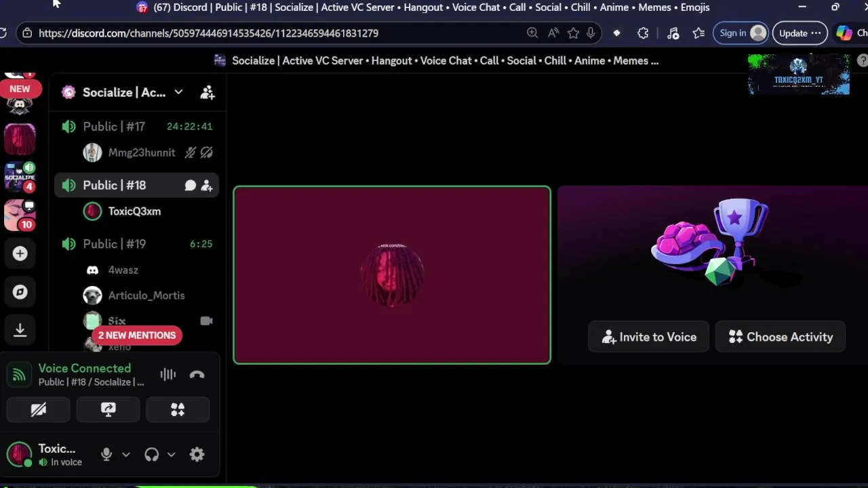Screen dimensions: 868x488
Task: Open the Socialize server icon with badge 4
Action: (20, 178)
